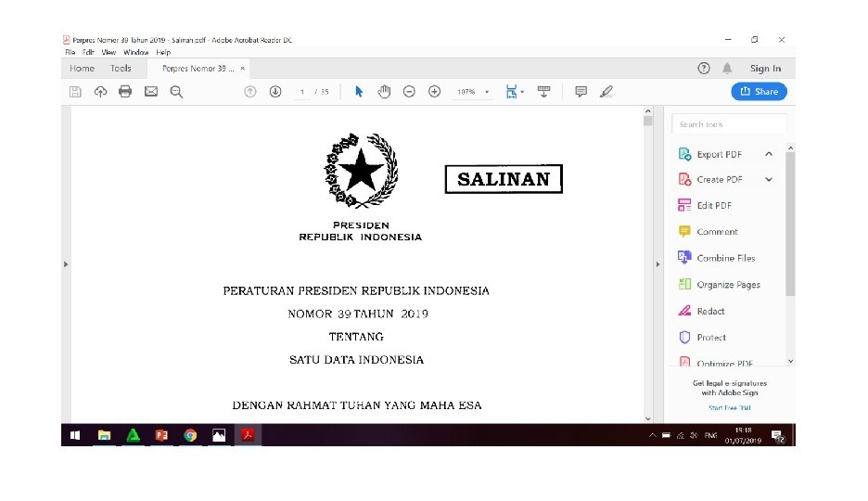Launch Edit PDF tool

tap(705, 205)
